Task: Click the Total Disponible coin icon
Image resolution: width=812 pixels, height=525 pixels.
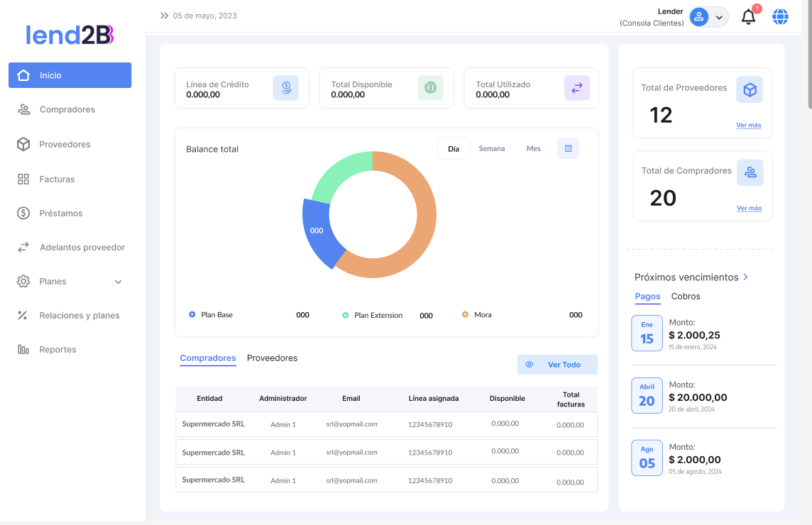Action: (x=430, y=88)
